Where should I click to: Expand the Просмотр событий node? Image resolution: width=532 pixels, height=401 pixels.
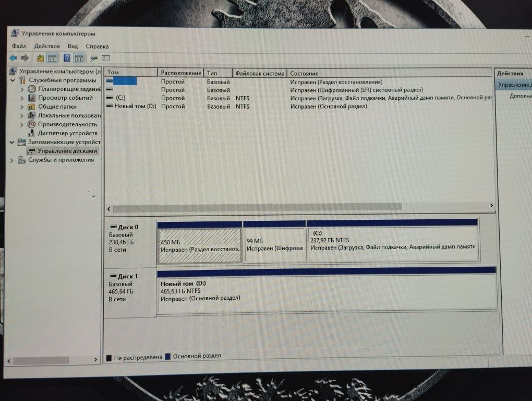click(22, 98)
